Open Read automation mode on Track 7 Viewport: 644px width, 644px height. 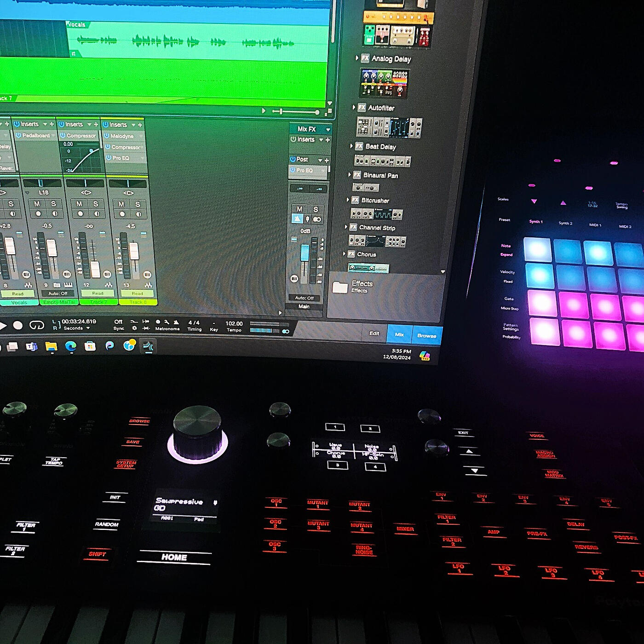coord(98,293)
